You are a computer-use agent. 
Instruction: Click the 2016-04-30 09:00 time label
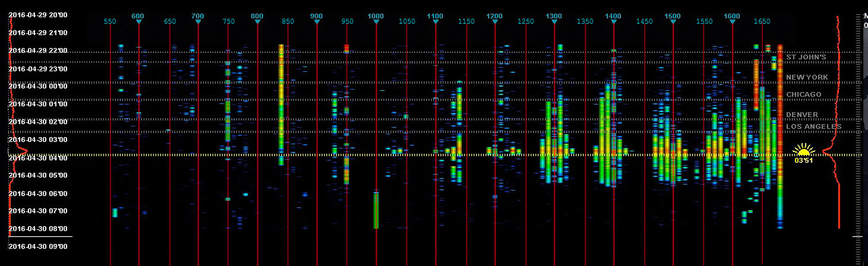pyautogui.click(x=38, y=246)
